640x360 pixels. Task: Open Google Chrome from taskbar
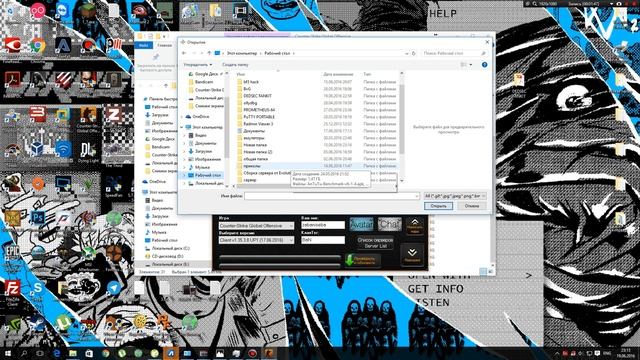(105, 353)
